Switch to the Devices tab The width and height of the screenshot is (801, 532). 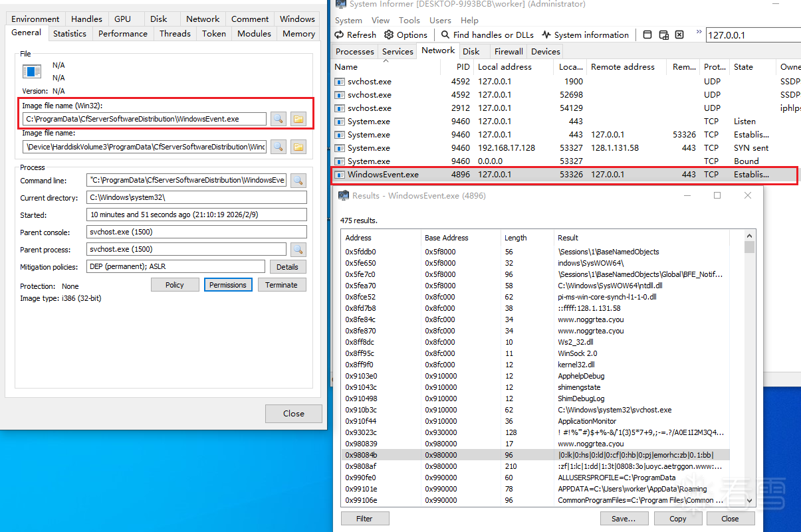tap(546, 51)
